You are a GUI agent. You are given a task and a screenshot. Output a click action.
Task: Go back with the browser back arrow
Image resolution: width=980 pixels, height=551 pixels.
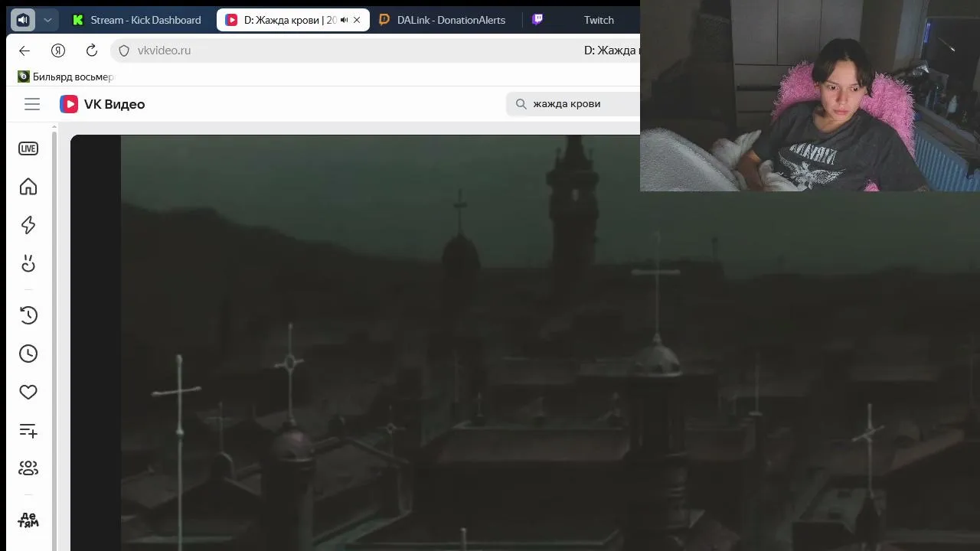click(24, 51)
